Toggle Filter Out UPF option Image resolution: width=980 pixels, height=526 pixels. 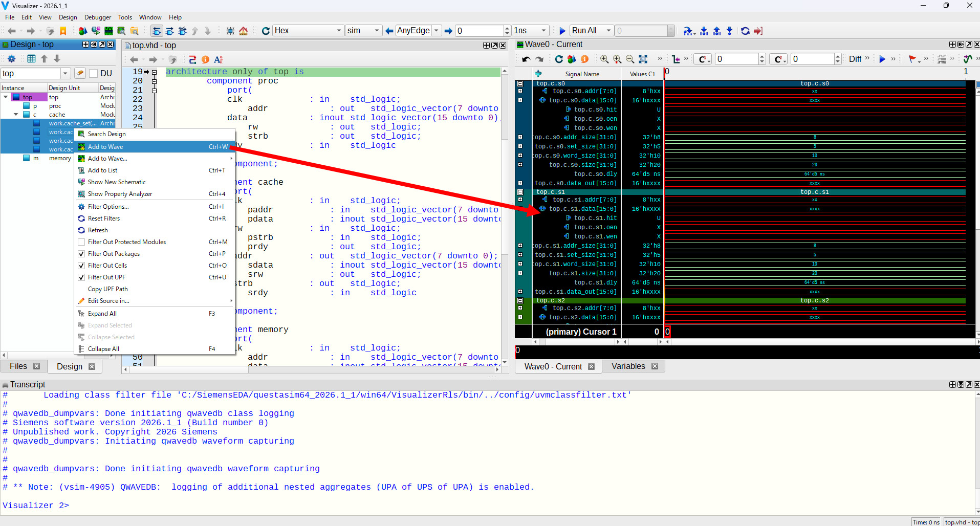81,277
